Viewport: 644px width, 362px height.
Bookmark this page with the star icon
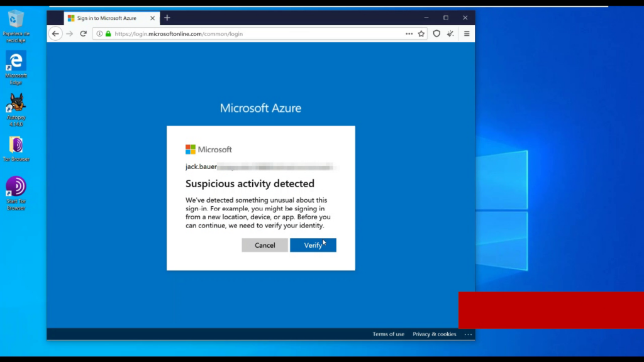point(421,34)
